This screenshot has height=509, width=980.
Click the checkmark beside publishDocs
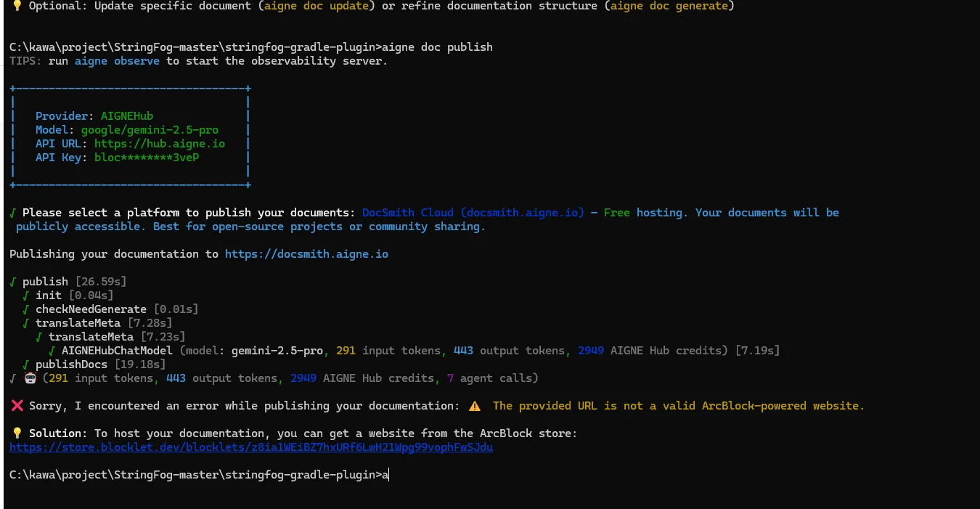(x=26, y=365)
